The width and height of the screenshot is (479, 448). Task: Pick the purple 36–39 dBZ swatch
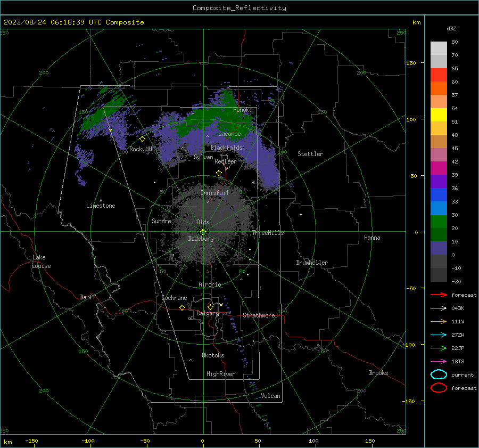pyautogui.click(x=439, y=181)
